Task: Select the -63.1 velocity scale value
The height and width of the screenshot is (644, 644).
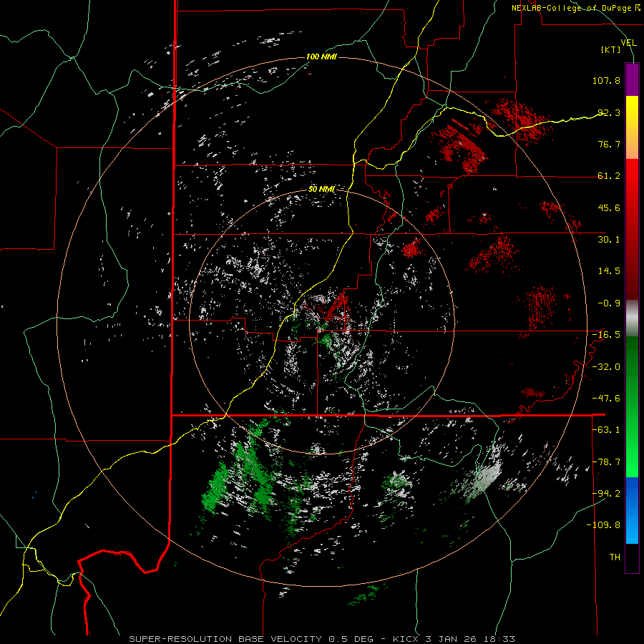Action: (x=606, y=430)
